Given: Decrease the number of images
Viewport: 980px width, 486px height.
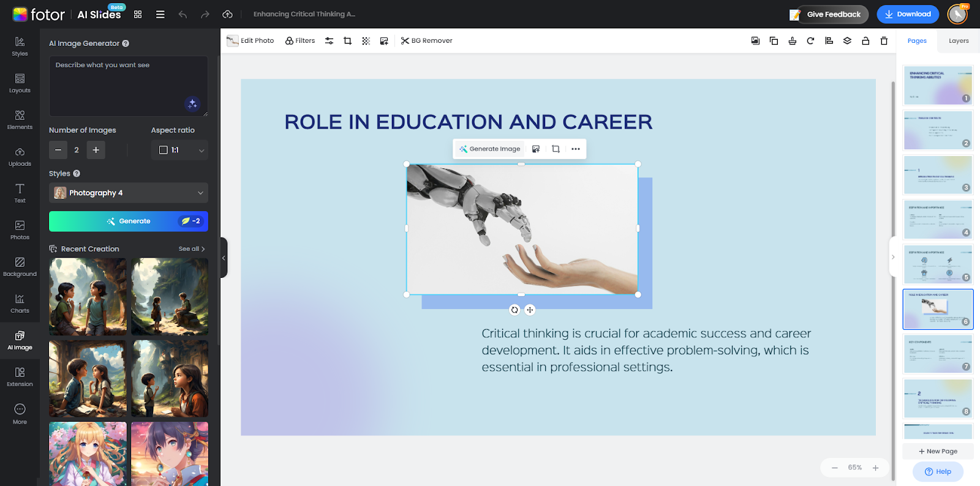Looking at the screenshot, I should coord(58,150).
